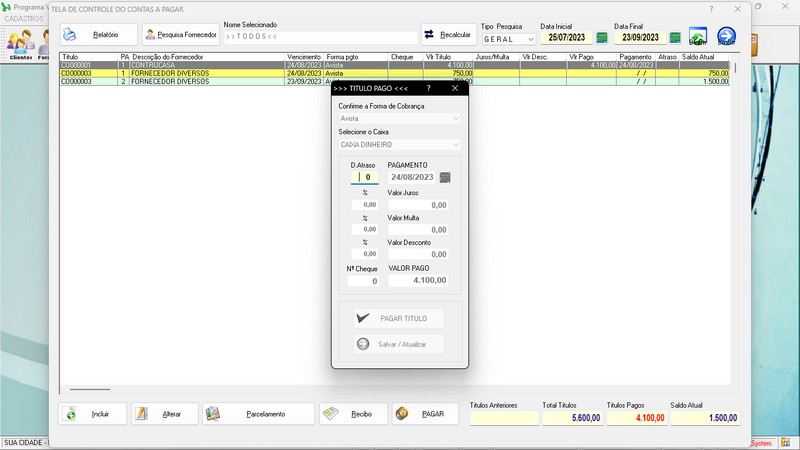Click the Recalcular button
The image size is (800, 450).
pyautogui.click(x=448, y=35)
